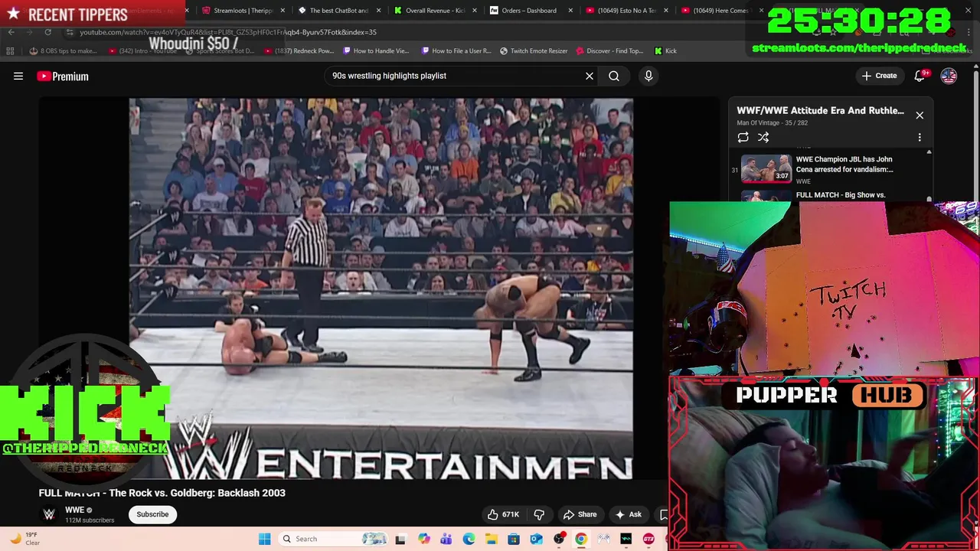Screen dimensions: 980x551
Task: Clear the search query with the X
Action: (590, 76)
